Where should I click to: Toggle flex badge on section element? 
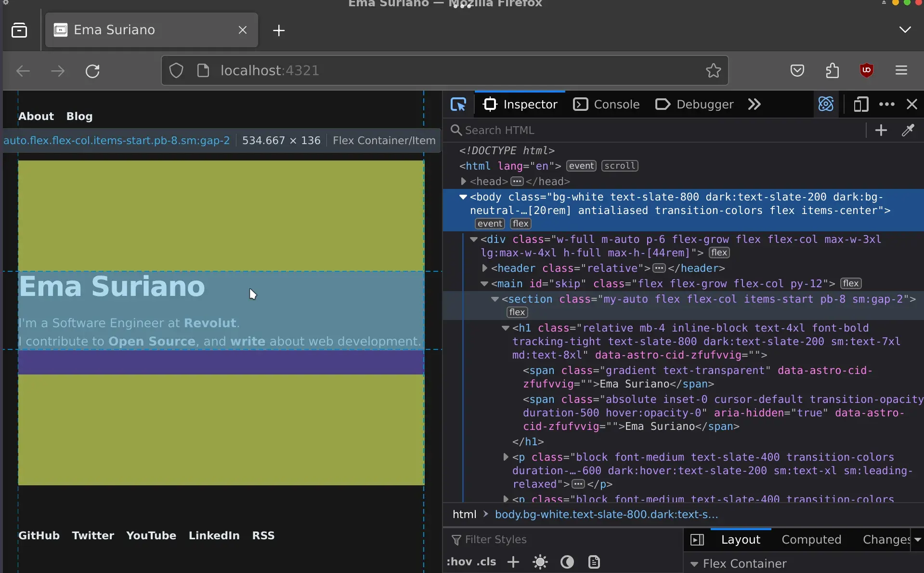pyautogui.click(x=517, y=312)
